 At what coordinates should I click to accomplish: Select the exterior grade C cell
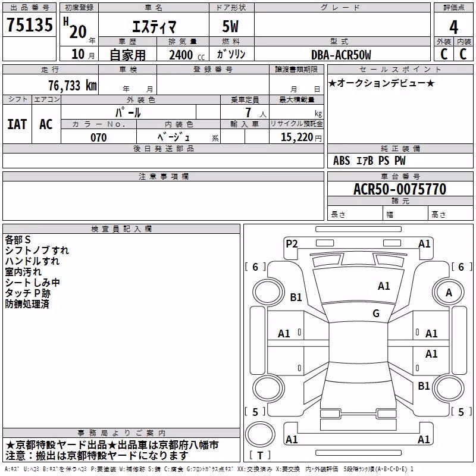444,54
